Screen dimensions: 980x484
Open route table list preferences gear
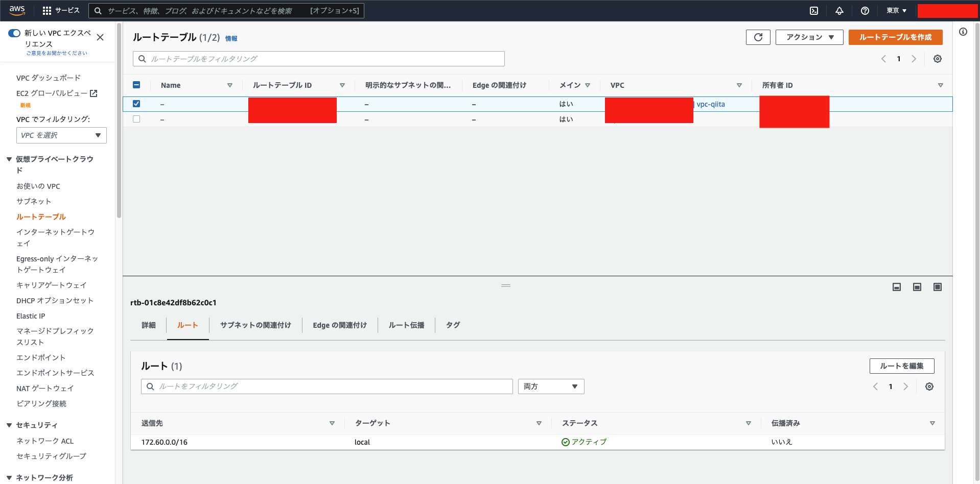(938, 59)
